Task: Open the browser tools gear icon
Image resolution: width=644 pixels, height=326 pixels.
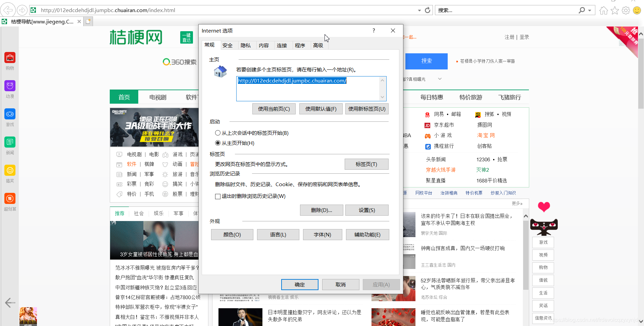Action: point(626,10)
